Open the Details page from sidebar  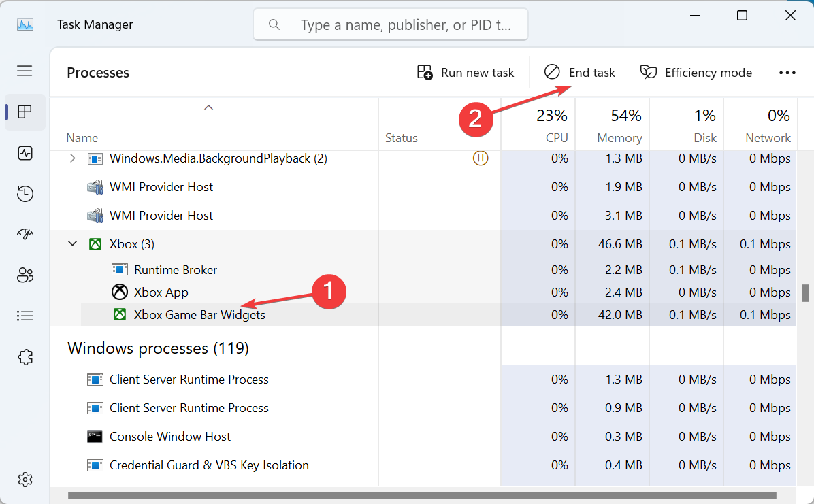[x=25, y=316]
